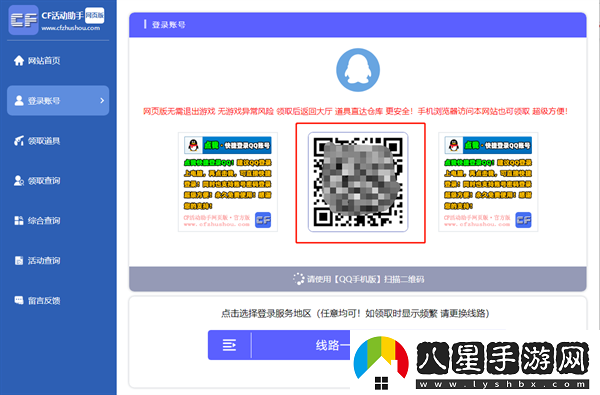The width and height of the screenshot is (600, 395).
Task: Click the chat icon beside 留言反馈
Action: click(19, 300)
